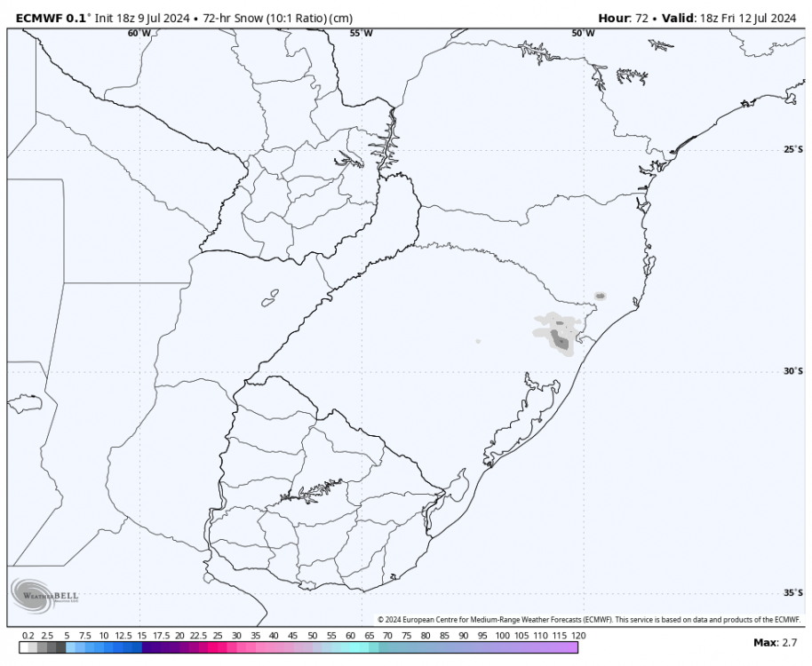Viewport: 812px width, 666px height.
Task: Click Valid: 18z Fri 12 Jul 2024
Action: click(728, 19)
